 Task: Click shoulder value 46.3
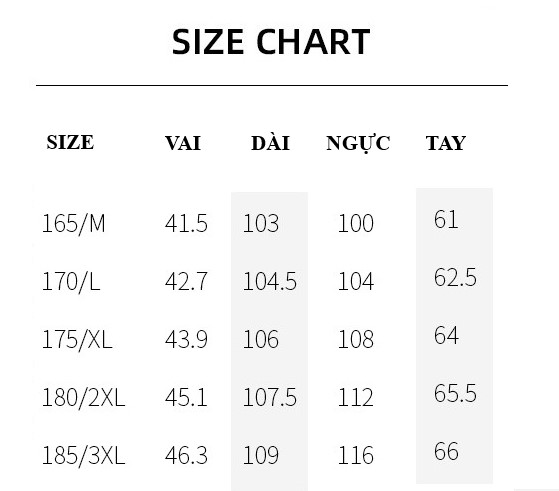tap(186, 455)
